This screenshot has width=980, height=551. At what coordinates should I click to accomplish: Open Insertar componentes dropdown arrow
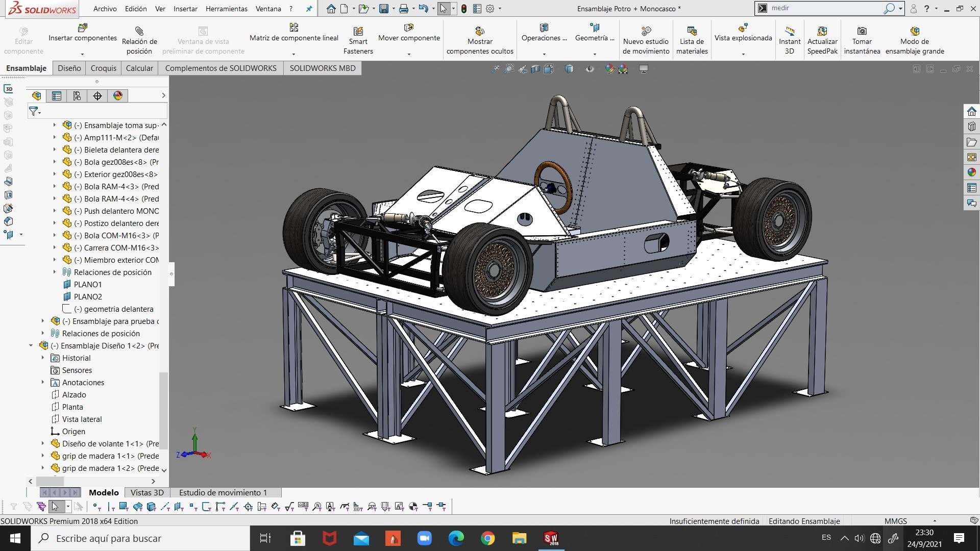point(82,54)
